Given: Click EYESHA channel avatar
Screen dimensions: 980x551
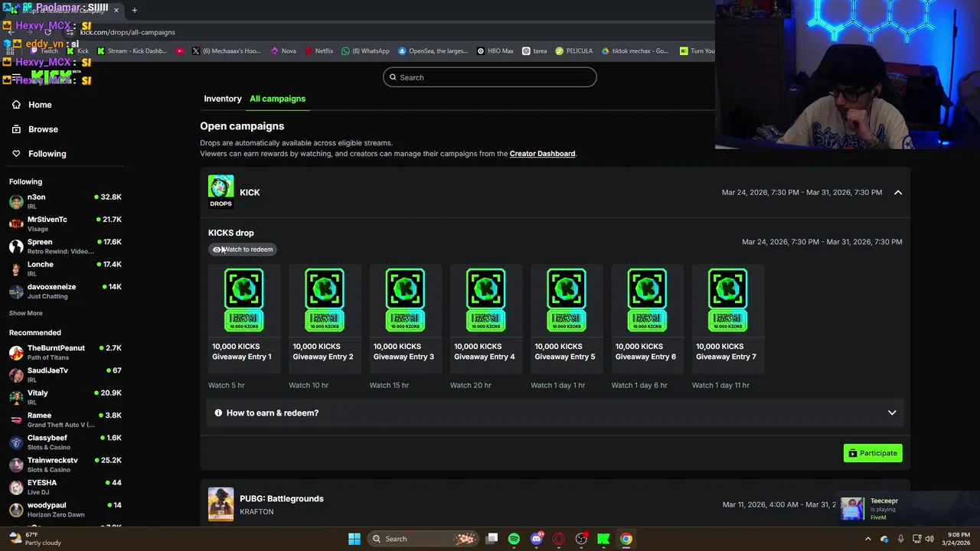Looking at the screenshot, I should [x=16, y=487].
